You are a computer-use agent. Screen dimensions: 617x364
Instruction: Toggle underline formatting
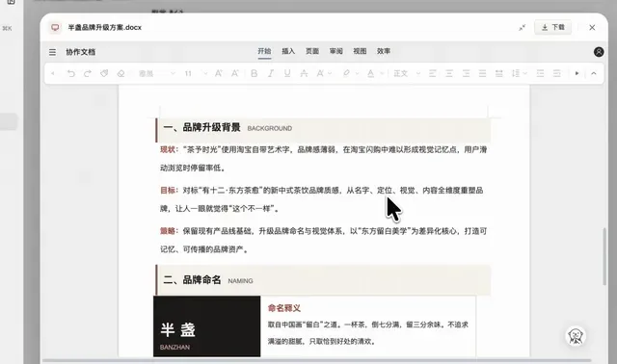click(x=287, y=73)
